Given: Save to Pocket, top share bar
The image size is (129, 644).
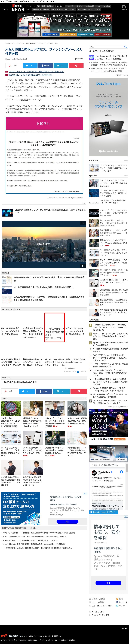Looking at the screenshot, I should 76,66.
